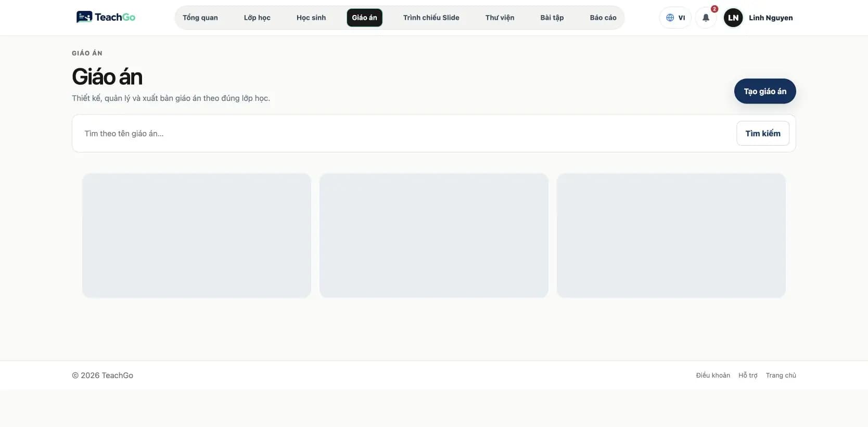The height and width of the screenshot is (427, 868).
Task: Click the © 2026 TeachGo footer text
Action: pyautogui.click(x=103, y=376)
